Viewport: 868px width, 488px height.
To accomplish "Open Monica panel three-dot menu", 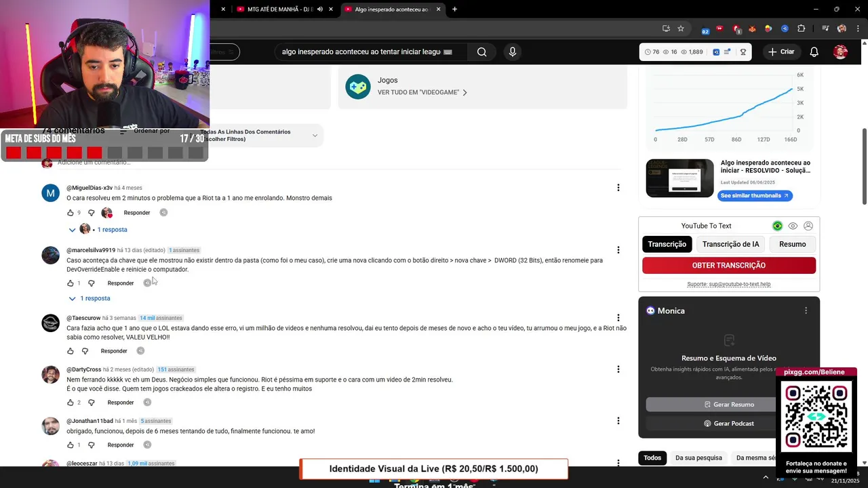I will coord(806,310).
